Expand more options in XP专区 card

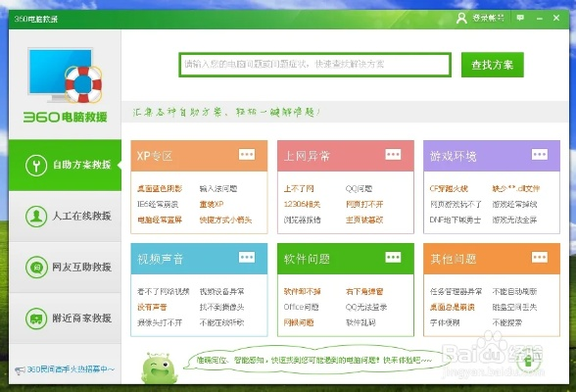click(247, 154)
